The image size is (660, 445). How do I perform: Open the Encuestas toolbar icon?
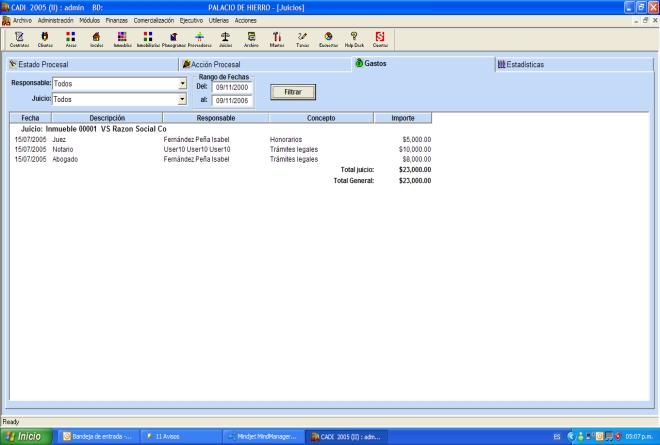click(328, 38)
